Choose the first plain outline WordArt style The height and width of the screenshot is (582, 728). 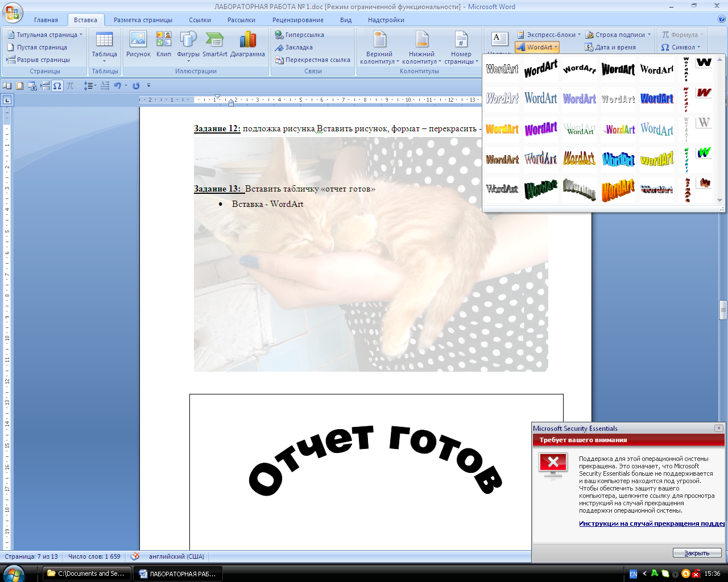[502, 69]
